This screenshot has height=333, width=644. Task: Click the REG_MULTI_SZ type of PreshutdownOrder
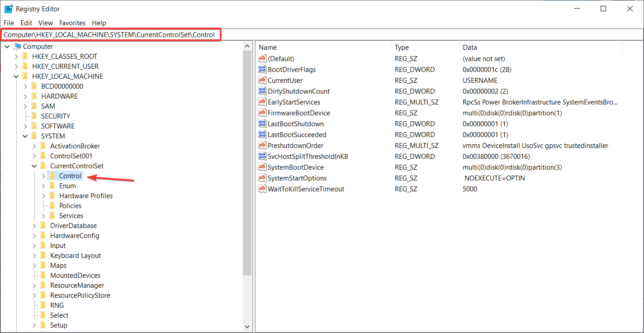point(417,145)
